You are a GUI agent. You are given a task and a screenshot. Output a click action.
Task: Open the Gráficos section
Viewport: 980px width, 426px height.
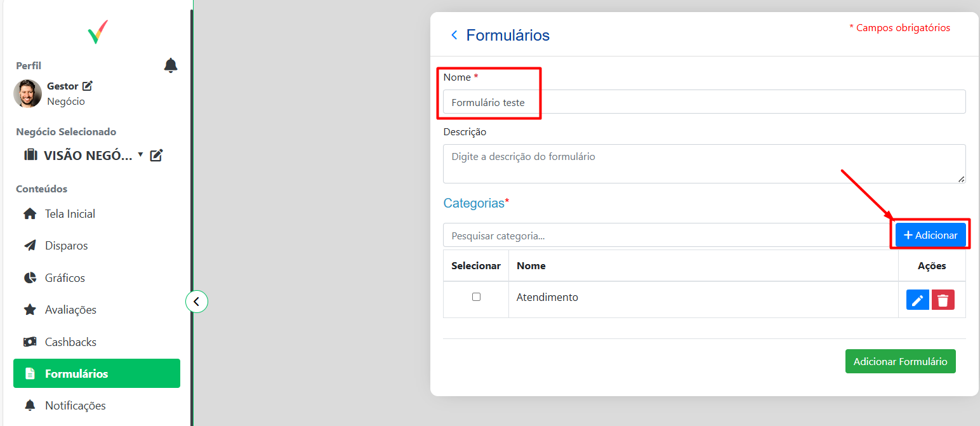click(x=65, y=278)
